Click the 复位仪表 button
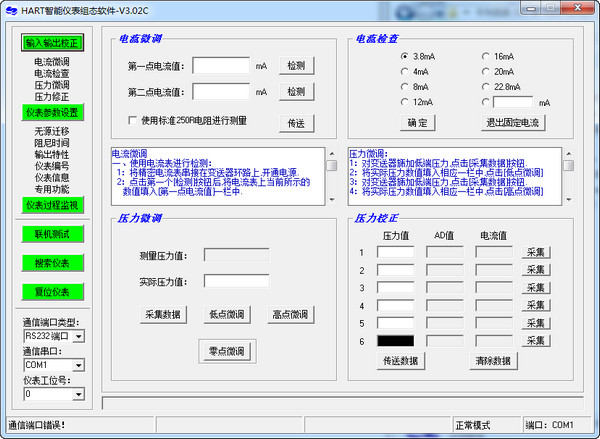The width and height of the screenshot is (600, 439). 51,292
